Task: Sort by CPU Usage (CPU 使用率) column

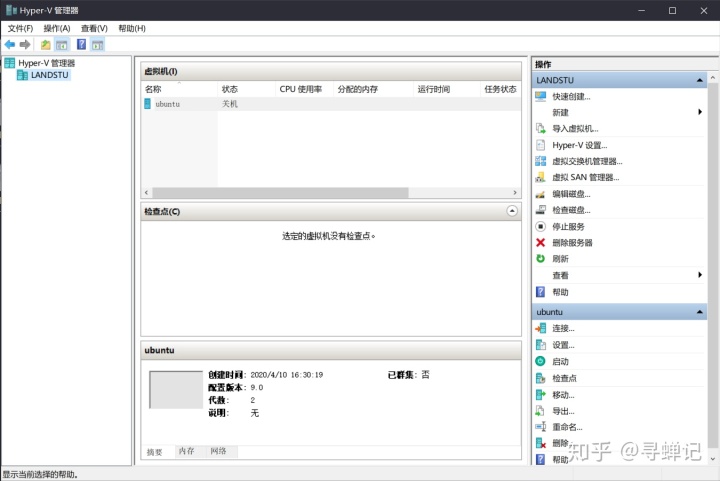Action: [x=304, y=89]
